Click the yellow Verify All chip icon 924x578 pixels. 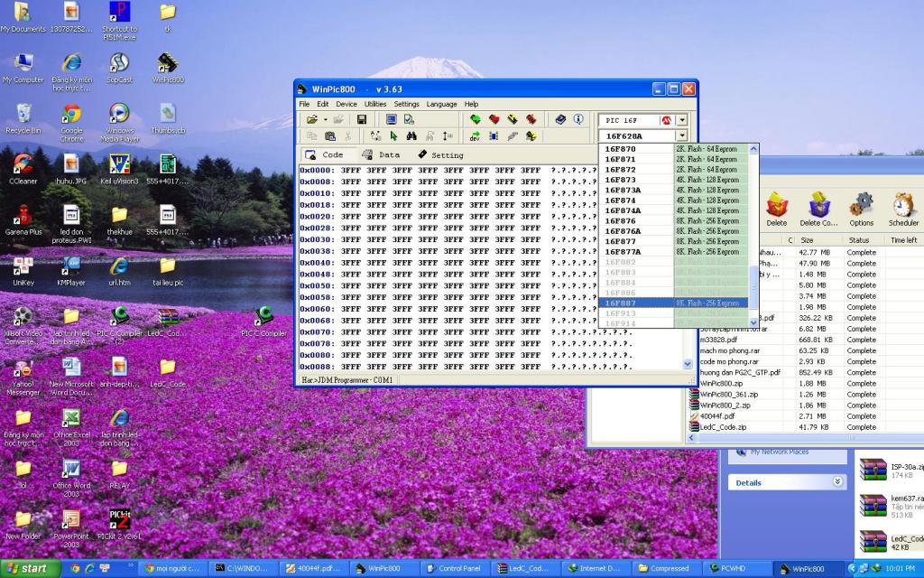513,120
